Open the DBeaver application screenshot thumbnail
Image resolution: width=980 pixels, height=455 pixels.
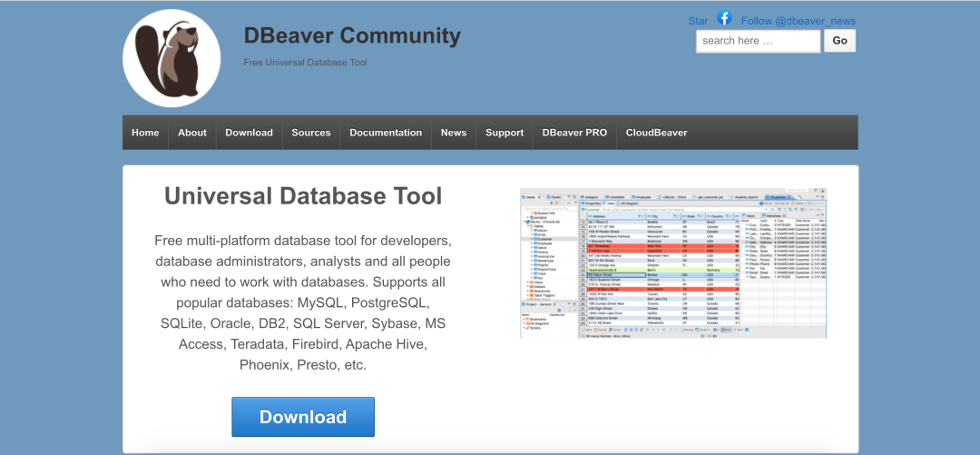tap(672, 263)
